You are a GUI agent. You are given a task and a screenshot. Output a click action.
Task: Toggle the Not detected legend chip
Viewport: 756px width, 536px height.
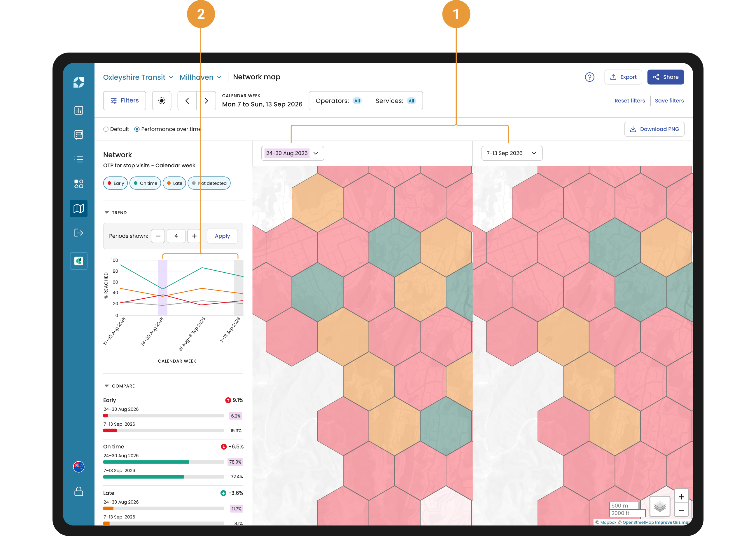(x=209, y=183)
